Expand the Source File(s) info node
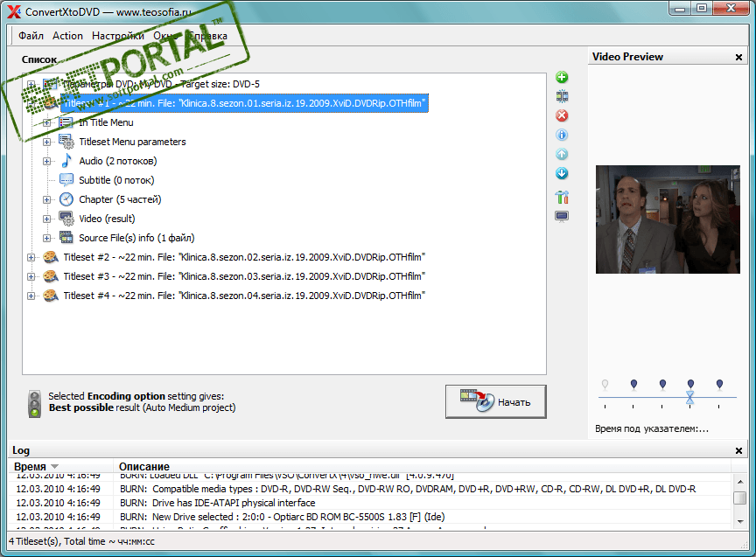The width and height of the screenshot is (756, 557). (46, 238)
